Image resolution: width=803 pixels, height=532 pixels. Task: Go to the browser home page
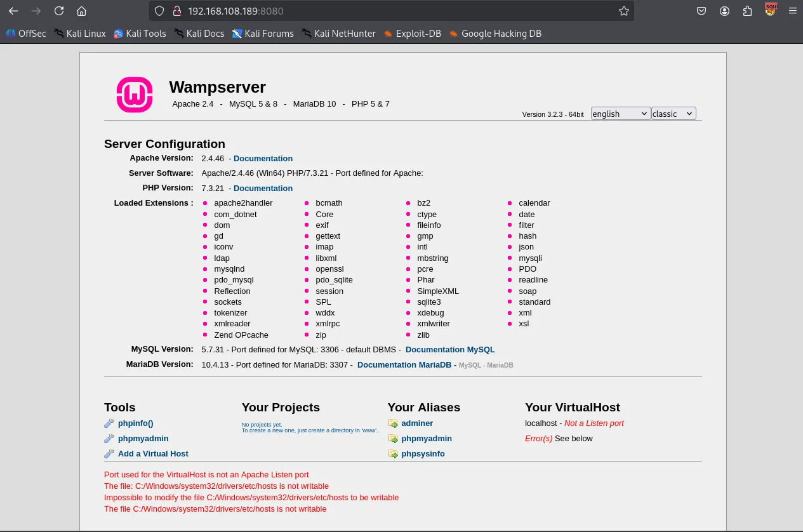click(x=81, y=11)
